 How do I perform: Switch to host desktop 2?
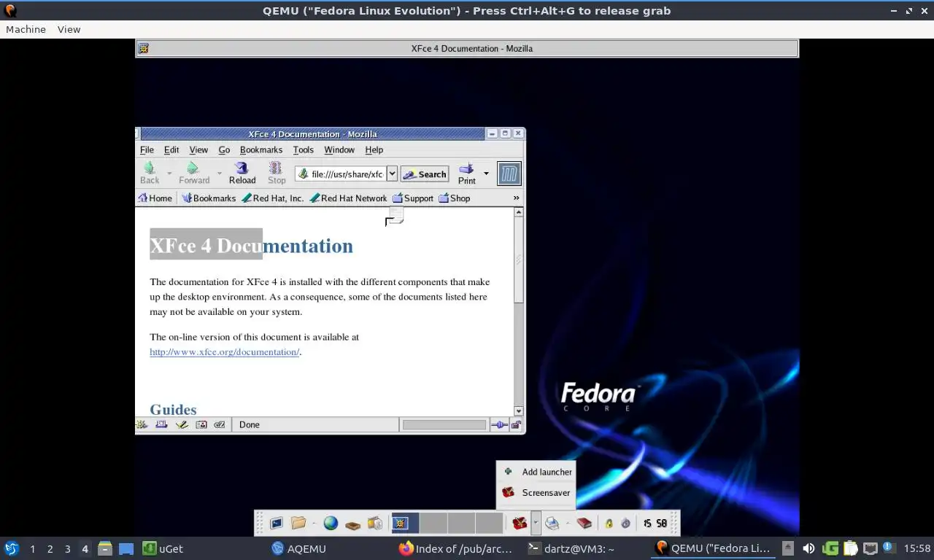[x=50, y=549]
